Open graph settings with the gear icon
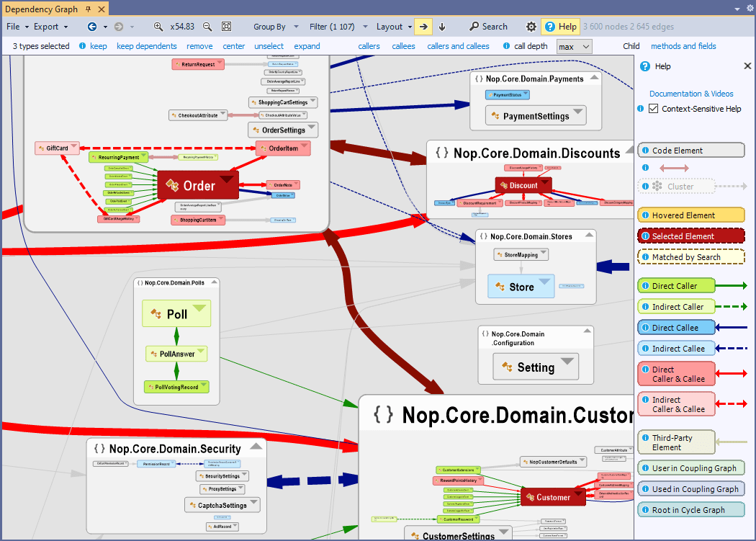 click(531, 27)
